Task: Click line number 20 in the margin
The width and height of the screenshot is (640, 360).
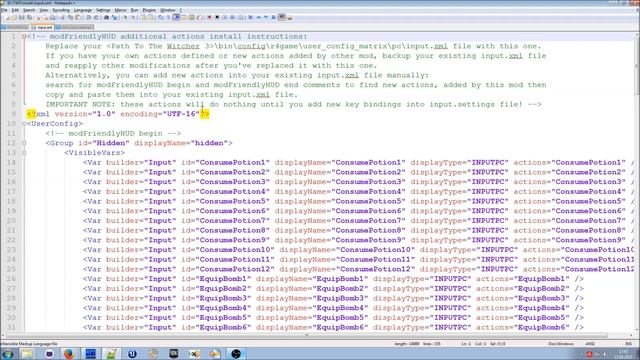Action: coord(11,221)
